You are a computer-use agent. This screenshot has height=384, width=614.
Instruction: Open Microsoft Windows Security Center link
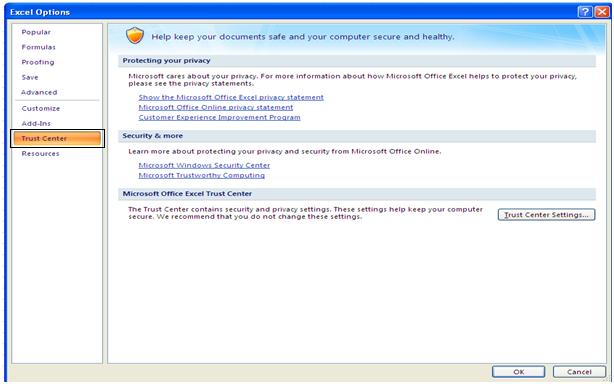click(x=204, y=165)
